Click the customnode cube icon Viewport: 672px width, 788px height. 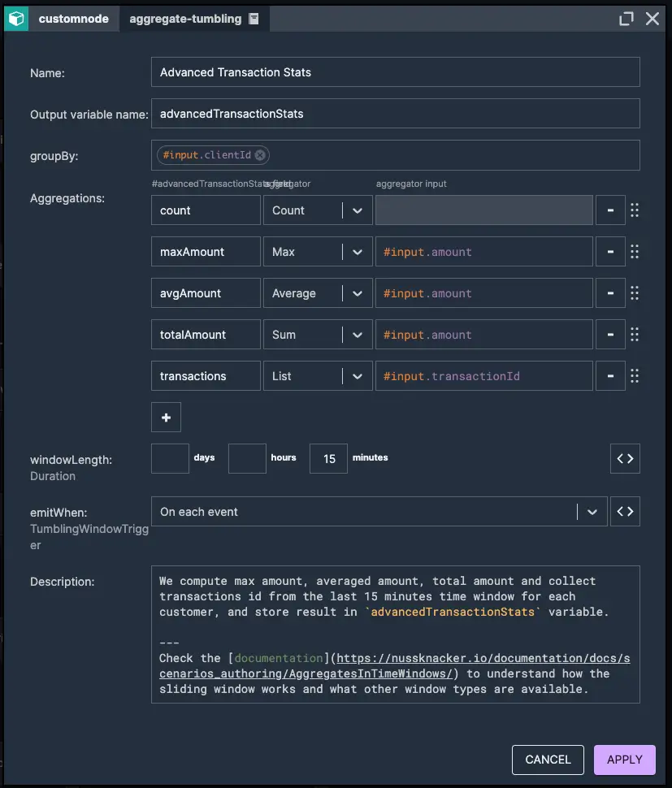point(16,19)
